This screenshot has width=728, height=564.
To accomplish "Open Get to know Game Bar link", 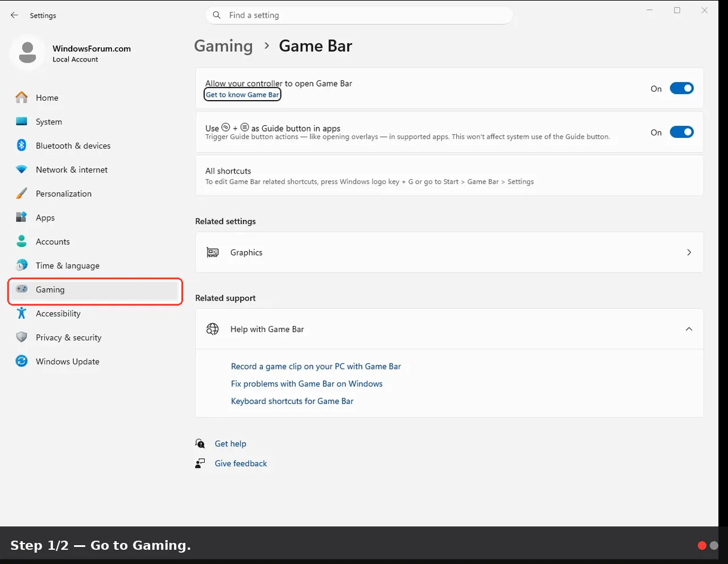I will click(242, 95).
